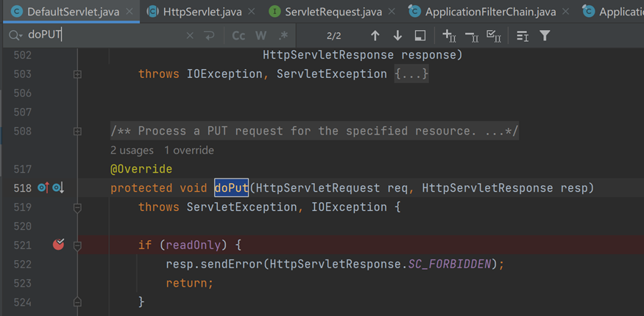Click the new line search icon
This screenshot has width=644, height=316.
[x=209, y=36]
